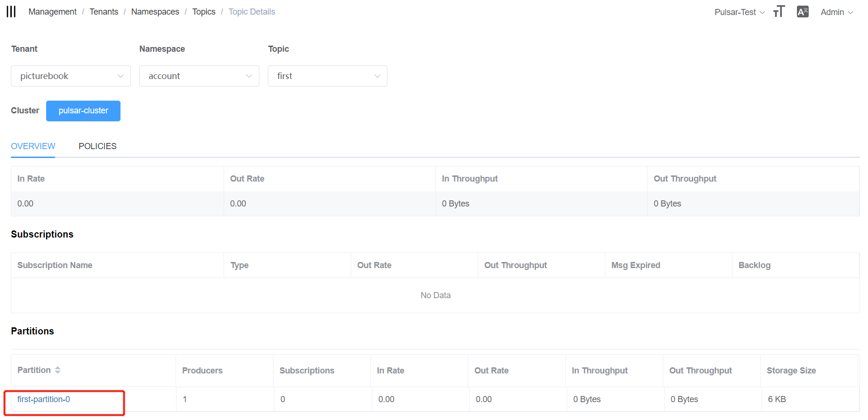Open the font size adjustment icon
The image size is (868, 420).
(779, 12)
